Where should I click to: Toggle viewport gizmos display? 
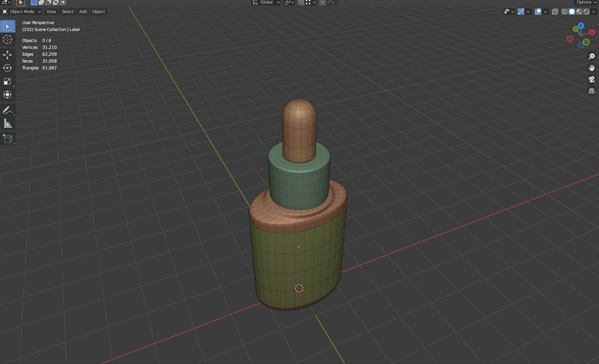pyautogui.click(x=521, y=12)
